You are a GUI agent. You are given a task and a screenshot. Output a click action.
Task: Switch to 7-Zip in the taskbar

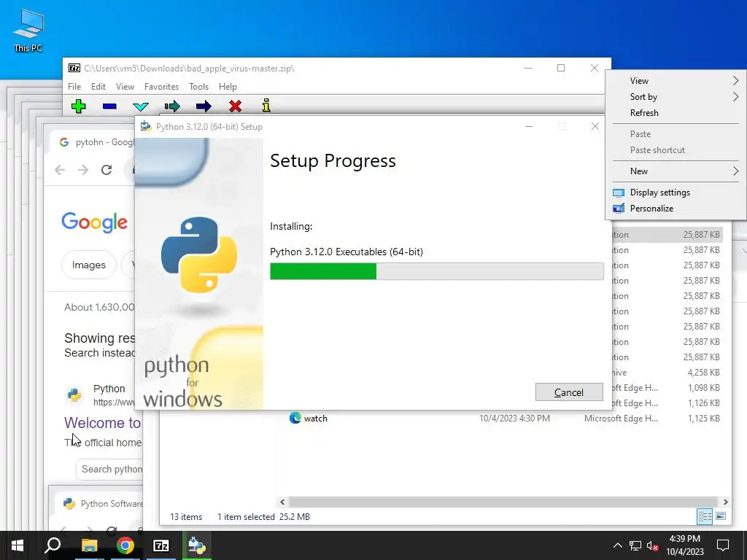(x=161, y=545)
